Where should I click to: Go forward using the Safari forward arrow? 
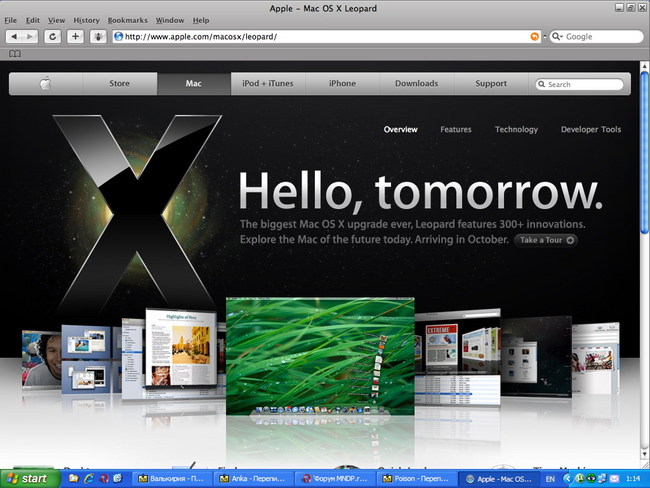coord(30,36)
